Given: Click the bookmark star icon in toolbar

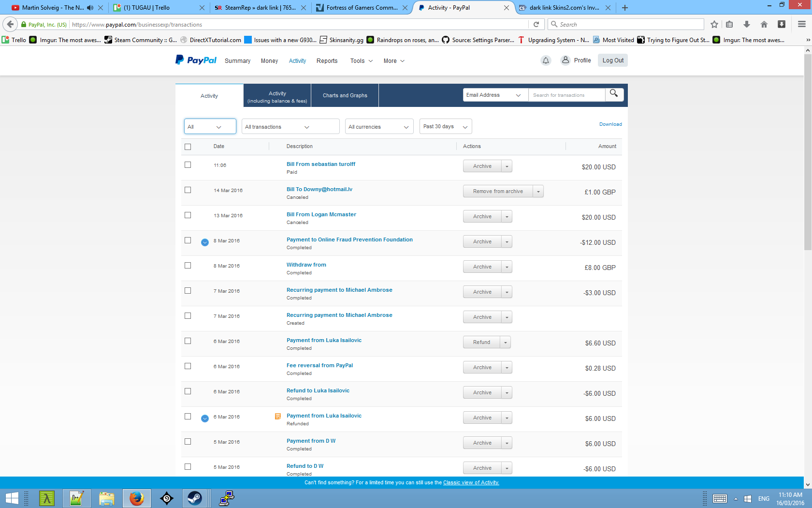Looking at the screenshot, I should coord(714,25).
